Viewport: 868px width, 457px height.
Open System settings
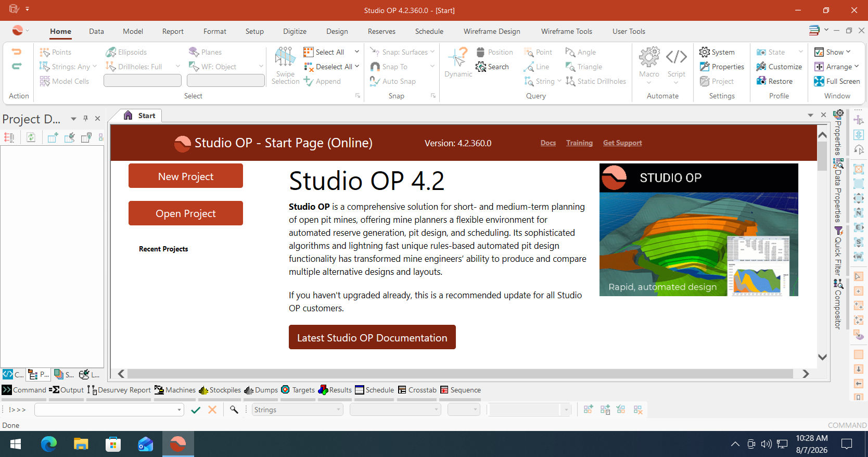click(717, 52)
